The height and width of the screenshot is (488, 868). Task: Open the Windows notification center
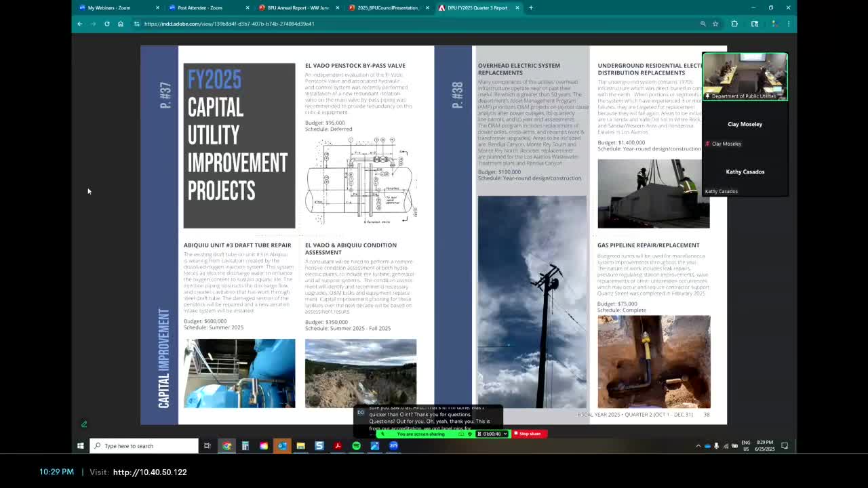pyautogui.click(x=785, y=446)
